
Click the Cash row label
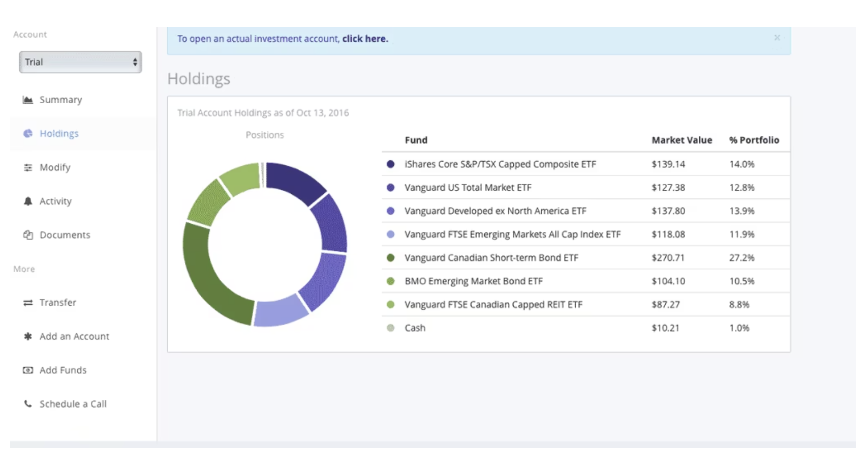[x=415, y=328]
